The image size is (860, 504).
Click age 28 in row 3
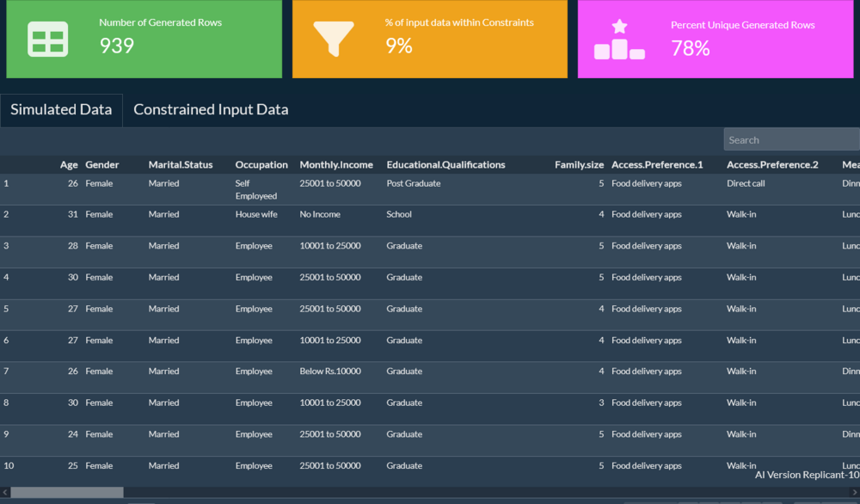[x=73, y=246]
